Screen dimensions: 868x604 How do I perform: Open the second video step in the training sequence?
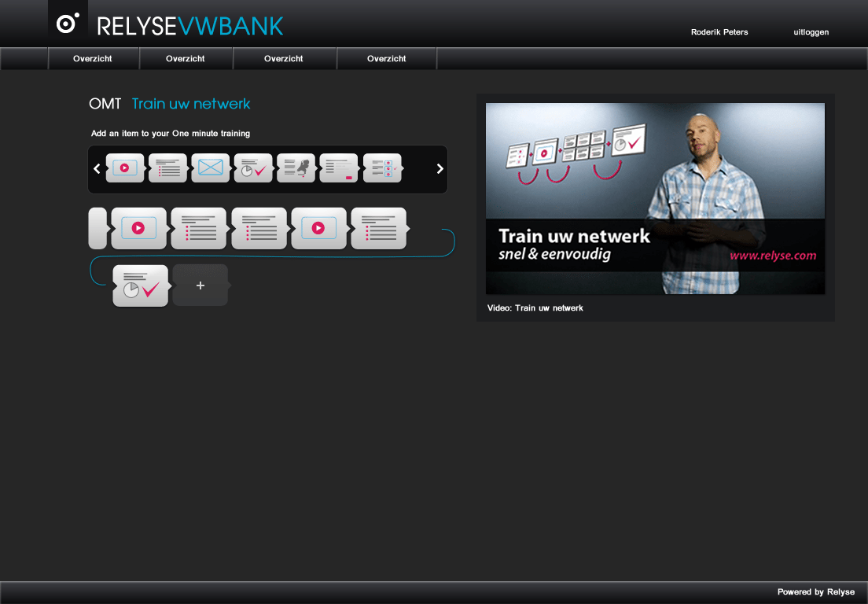click(x=319, y=228)
